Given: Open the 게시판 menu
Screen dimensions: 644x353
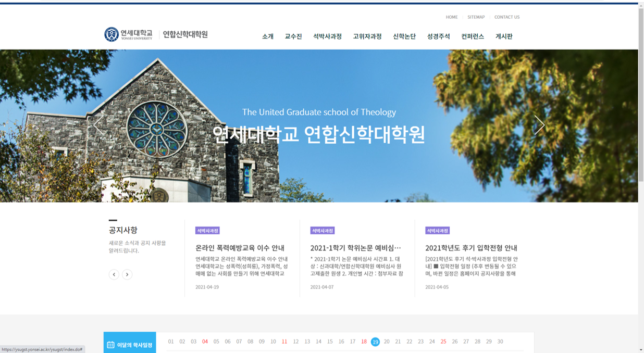Looking at the screenshot, I should point(504,36).
